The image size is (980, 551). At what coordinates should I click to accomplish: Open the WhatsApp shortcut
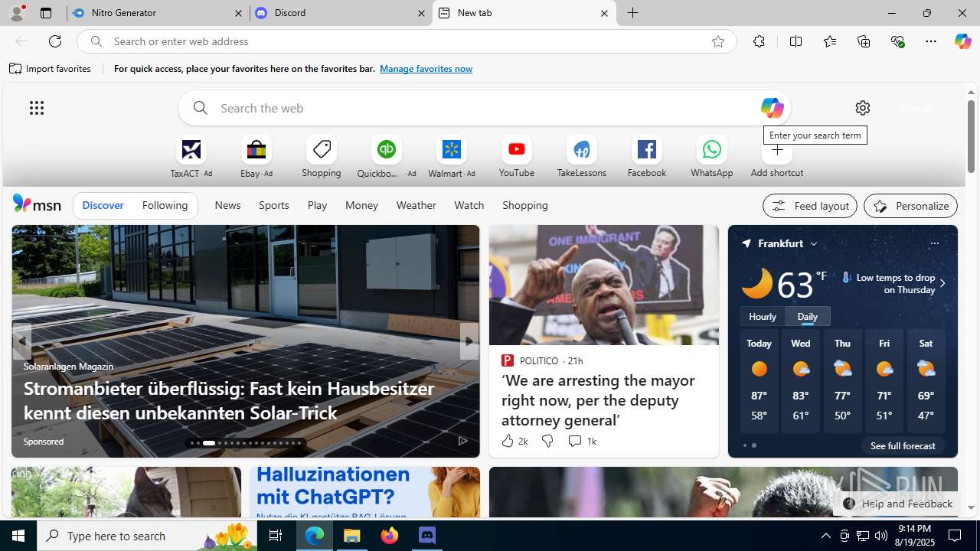point(712,157)
